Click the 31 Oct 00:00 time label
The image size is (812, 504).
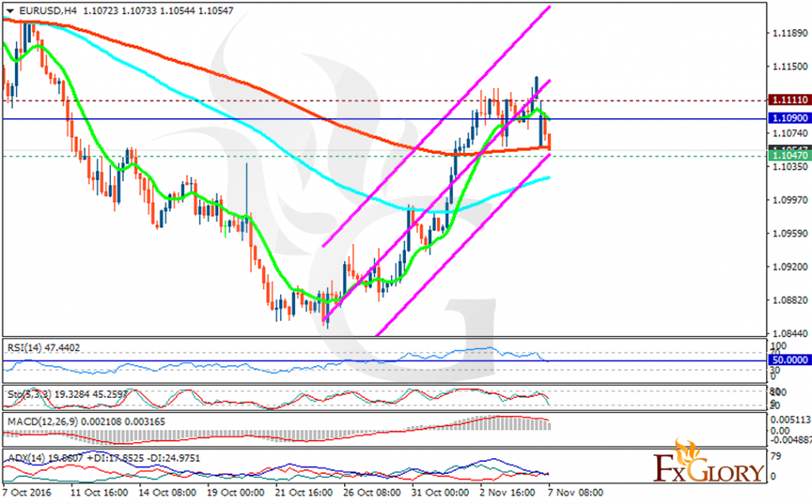(440, 492)
